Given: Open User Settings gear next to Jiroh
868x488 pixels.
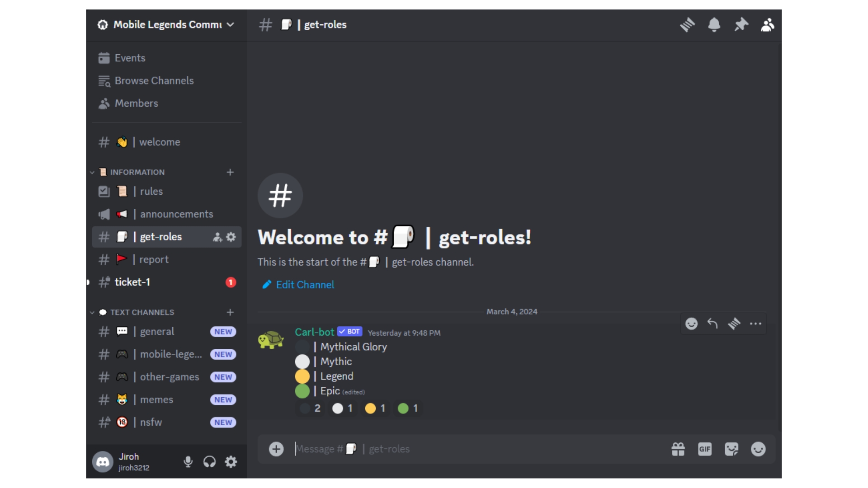Looking at the screenshot, I should (x=231, y=461).
